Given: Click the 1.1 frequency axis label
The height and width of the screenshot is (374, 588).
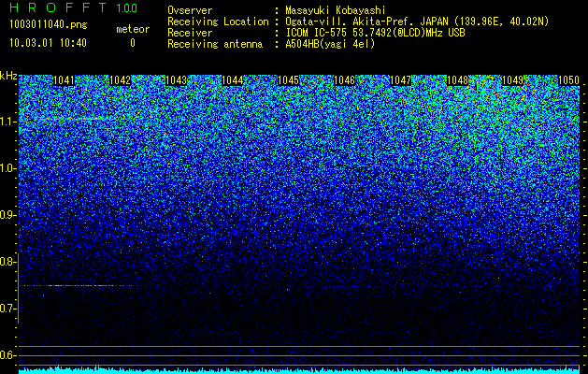Looking at the screenshot, I should [7, 122].
